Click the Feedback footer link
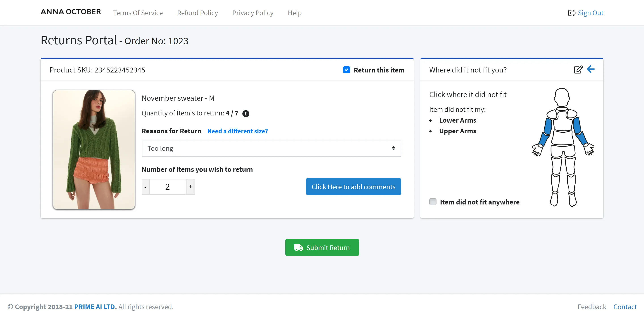 click(592, 307)
